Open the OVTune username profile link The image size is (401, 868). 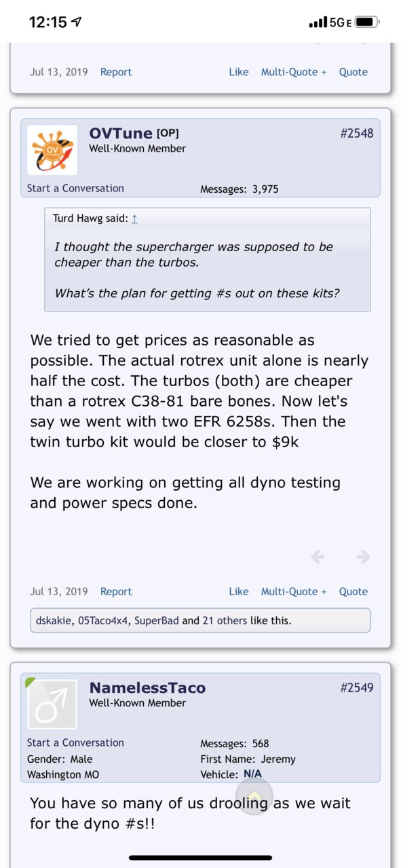pos(121,133)
